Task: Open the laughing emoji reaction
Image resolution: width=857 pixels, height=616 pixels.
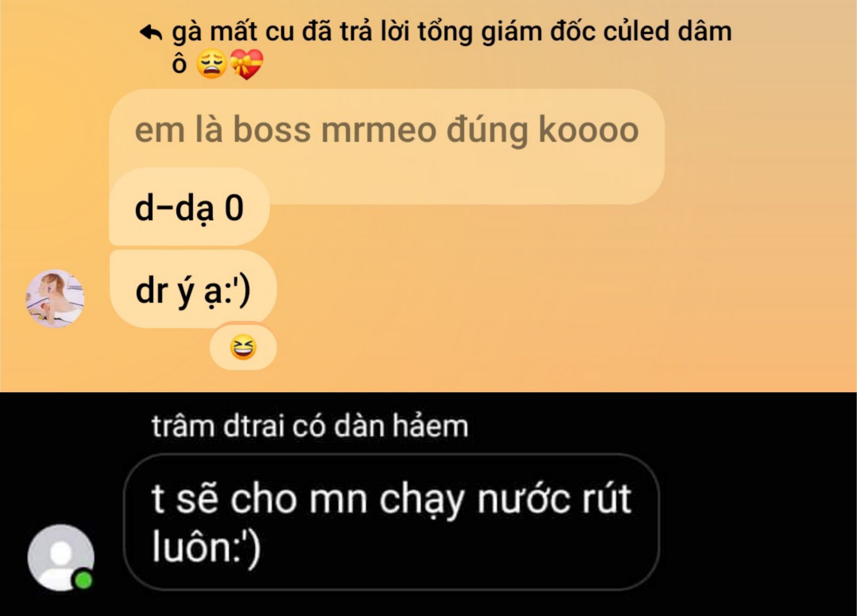Action: point(243,347)
